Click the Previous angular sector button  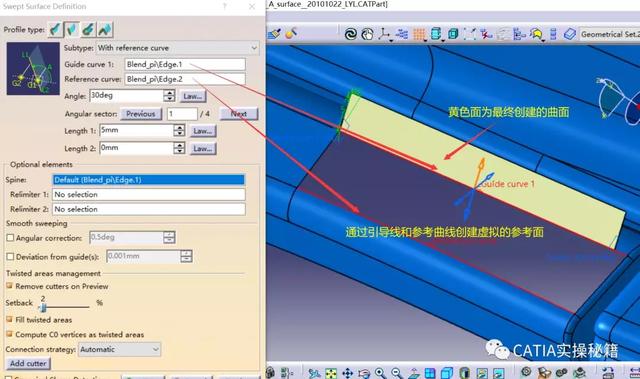point(141,114)
